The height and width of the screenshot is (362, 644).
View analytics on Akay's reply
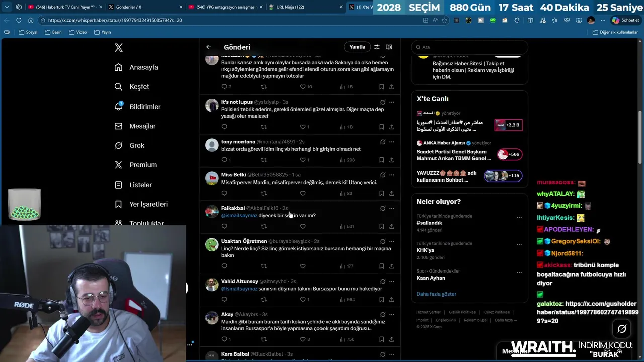coord(347,339)
